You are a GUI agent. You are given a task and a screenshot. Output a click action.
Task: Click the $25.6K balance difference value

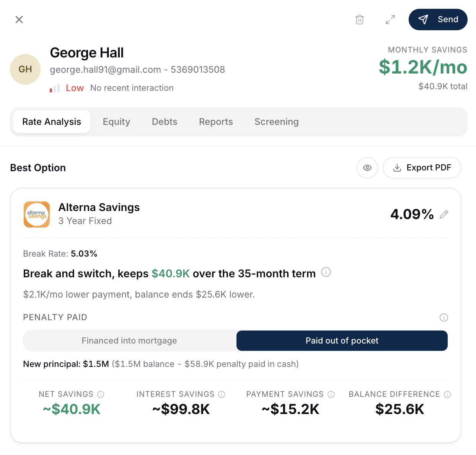pyautogui.click(x=400, y=409)
